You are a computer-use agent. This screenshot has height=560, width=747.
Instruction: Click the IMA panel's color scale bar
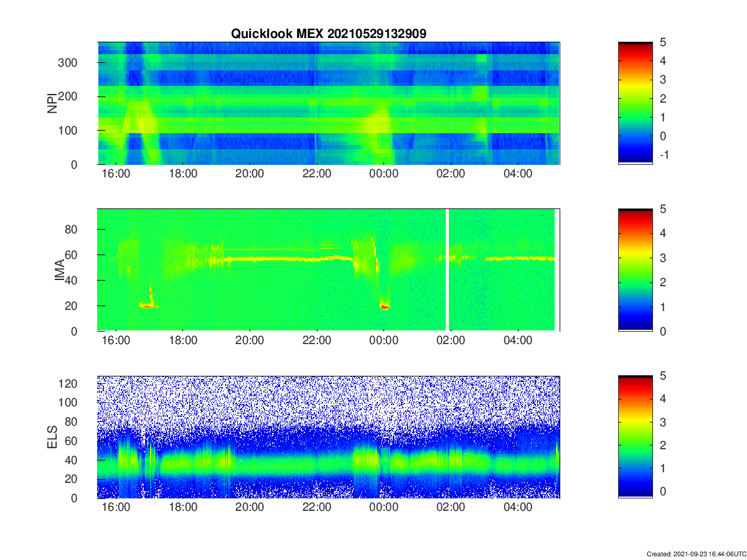point(635,270)
